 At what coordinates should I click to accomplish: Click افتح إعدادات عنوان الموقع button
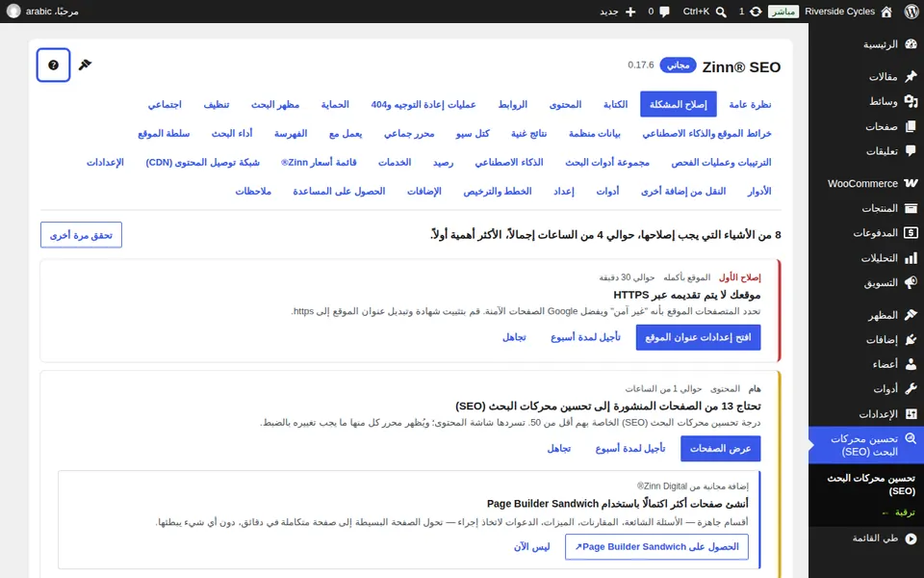[698, 337]
